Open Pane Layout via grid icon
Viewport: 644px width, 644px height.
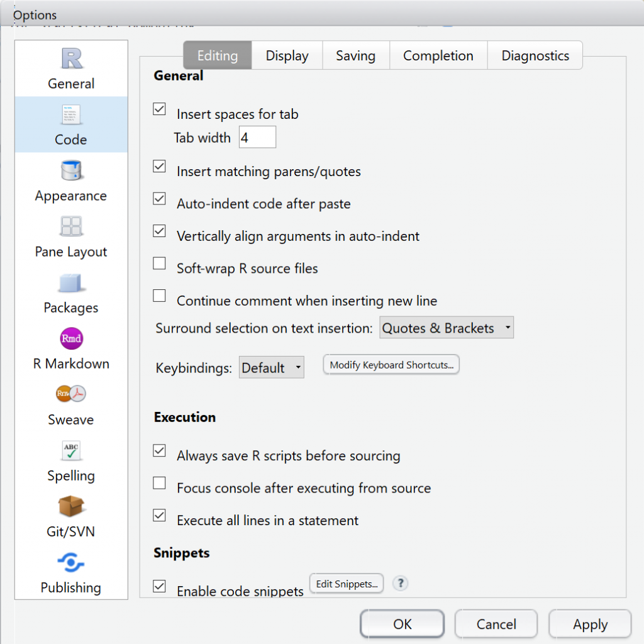pyautogui.click(x=71, y=226)
